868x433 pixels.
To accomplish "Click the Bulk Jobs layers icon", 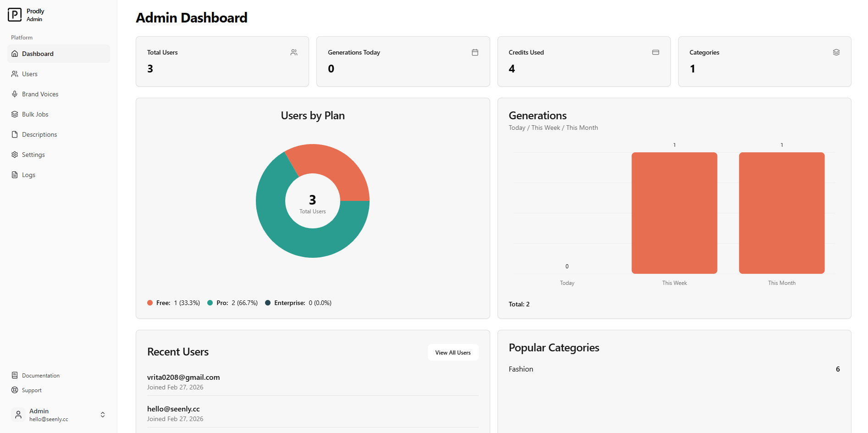I will tap(15, 114).
